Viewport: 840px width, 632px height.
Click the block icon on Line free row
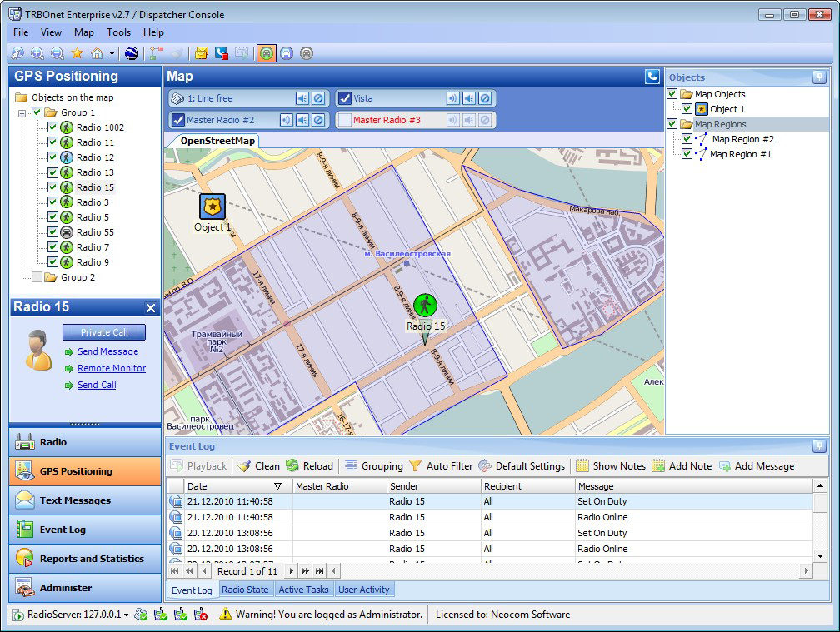[318, 98]
